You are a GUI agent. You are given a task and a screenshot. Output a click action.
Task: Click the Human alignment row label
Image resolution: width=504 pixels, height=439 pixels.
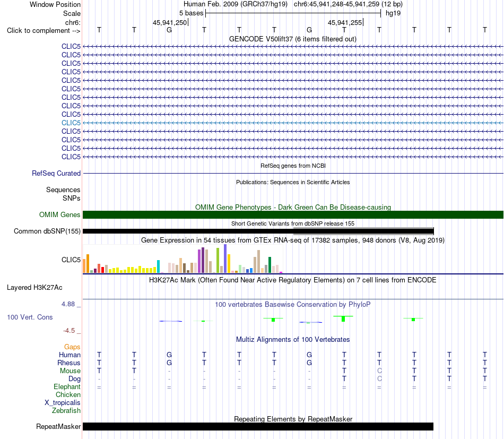69,355
